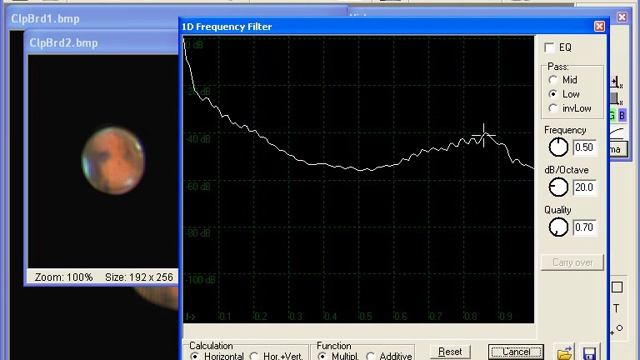Select the invLow pass option
This screenshot has width=640, height=360.
(x=553, y=109)
